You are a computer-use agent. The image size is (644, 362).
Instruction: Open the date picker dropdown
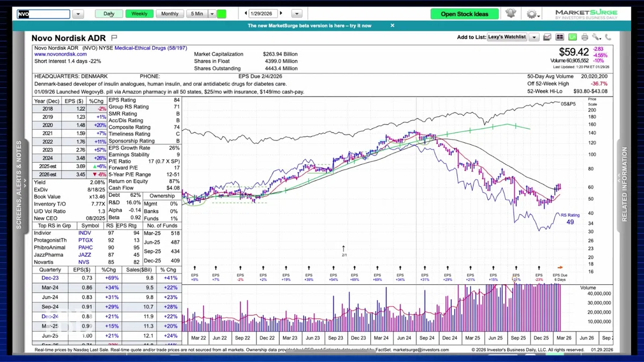[x=296, y=13]
